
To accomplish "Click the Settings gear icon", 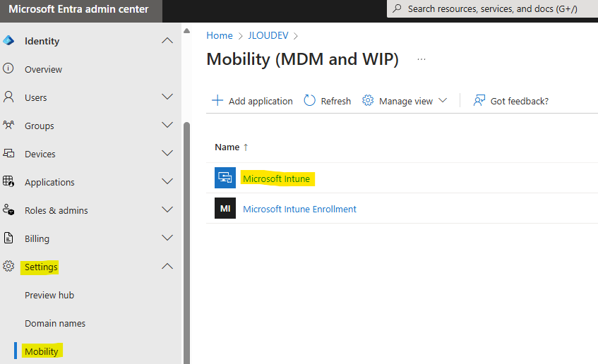I will point(8,266).
